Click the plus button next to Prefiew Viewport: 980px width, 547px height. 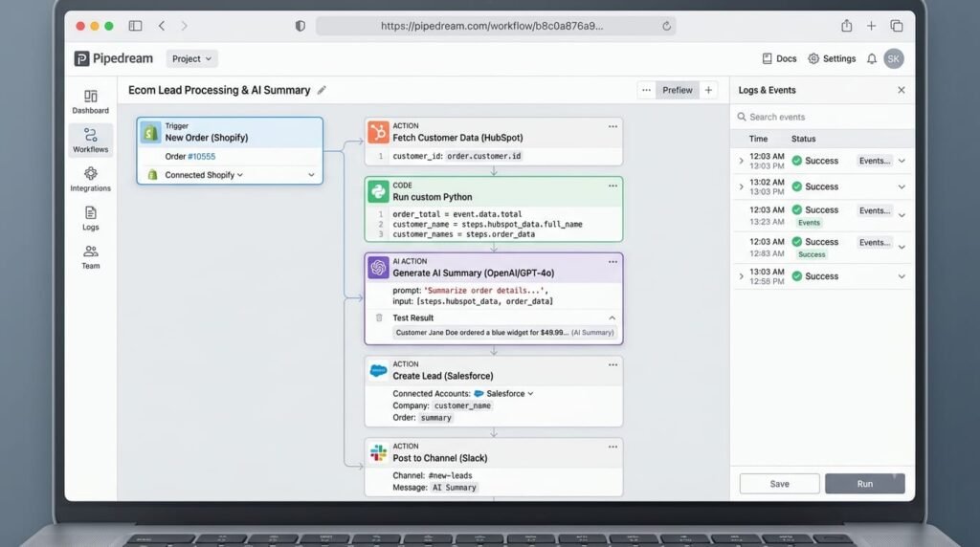click(x=708, y=91)
